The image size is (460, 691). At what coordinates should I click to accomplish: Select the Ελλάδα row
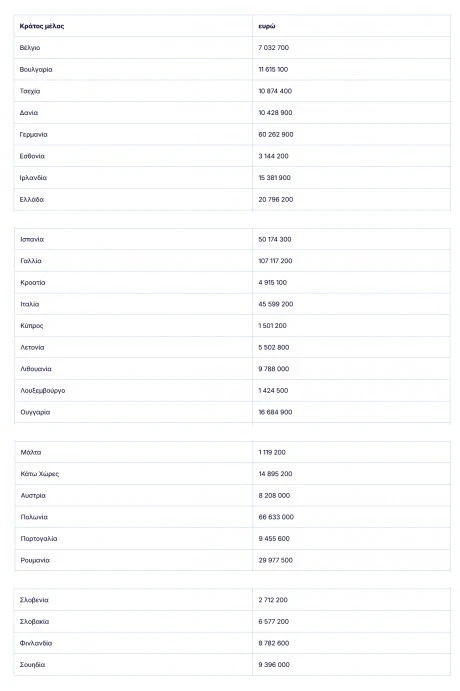click(232, 200)
